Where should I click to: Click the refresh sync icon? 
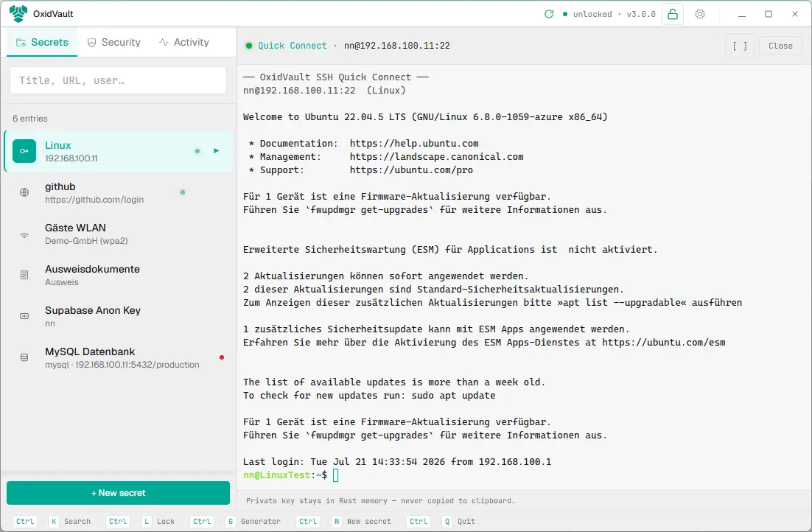[x=549, y=14]
